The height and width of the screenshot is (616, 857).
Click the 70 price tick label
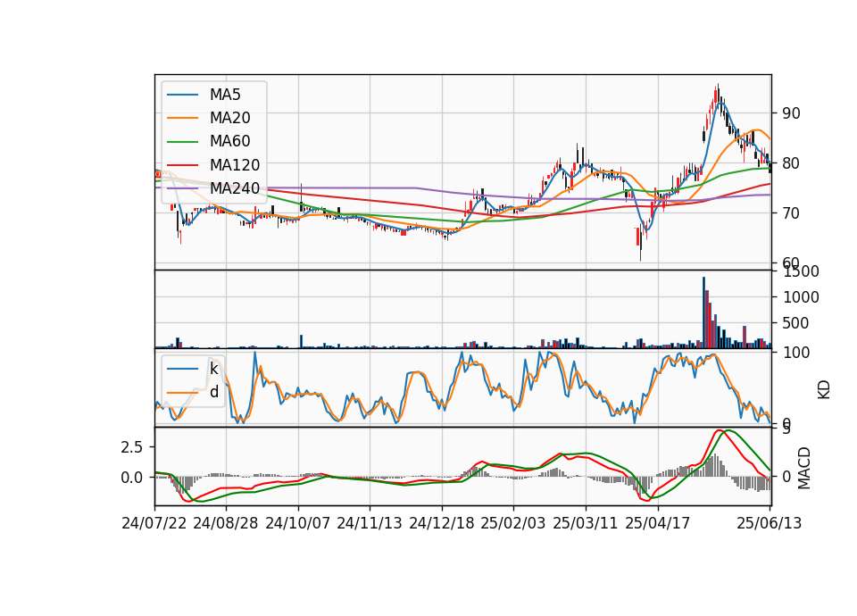coord(792,213)
